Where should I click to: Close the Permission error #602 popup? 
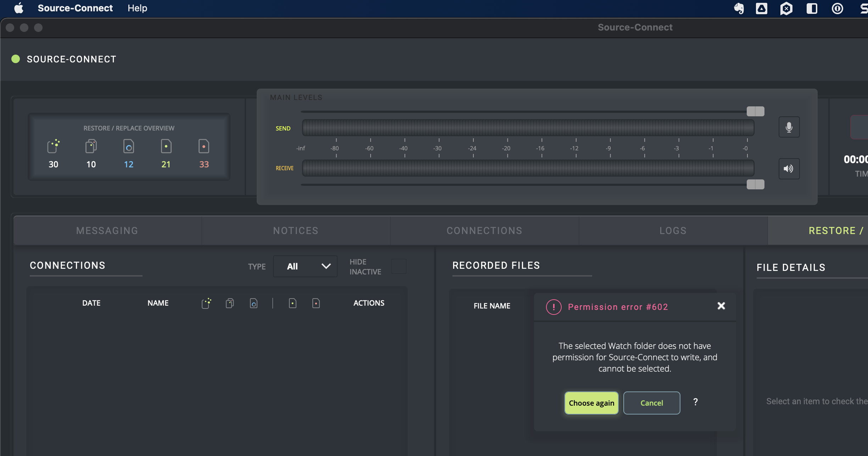pos(721,306)
